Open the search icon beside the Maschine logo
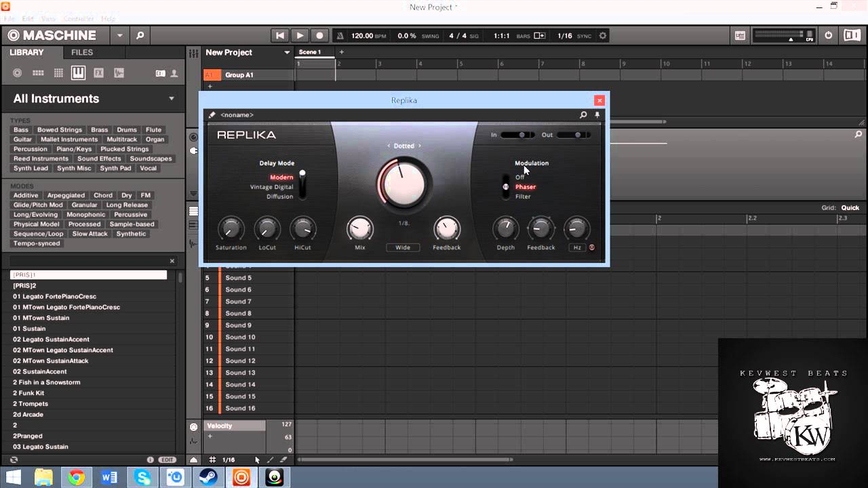 [140, 35]
